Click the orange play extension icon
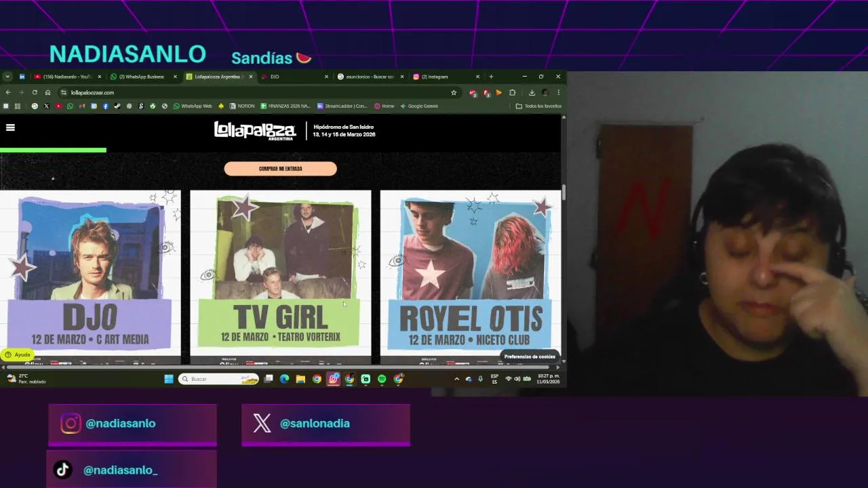 click(499, 92)
